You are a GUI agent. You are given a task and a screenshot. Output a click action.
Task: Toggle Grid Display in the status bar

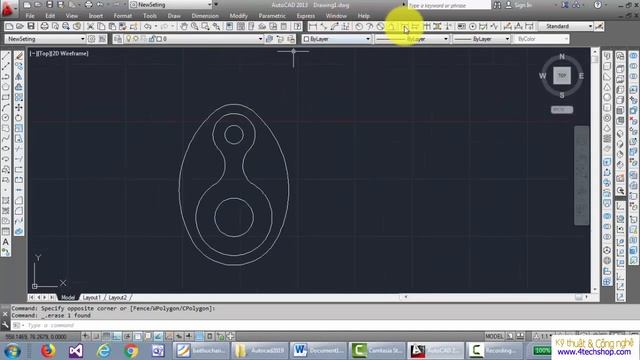106,336
